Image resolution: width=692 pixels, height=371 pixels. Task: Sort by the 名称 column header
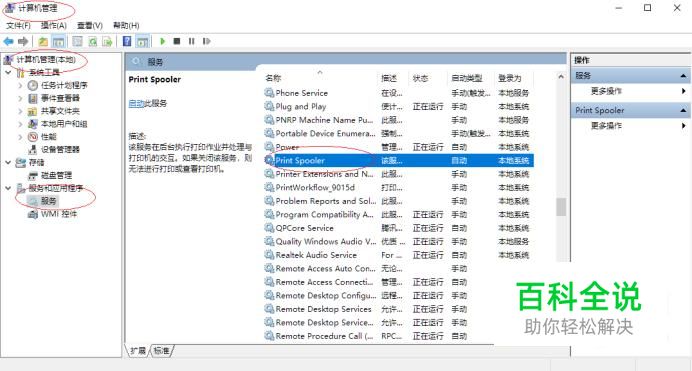pyautogui.click(x=273, y=79)
